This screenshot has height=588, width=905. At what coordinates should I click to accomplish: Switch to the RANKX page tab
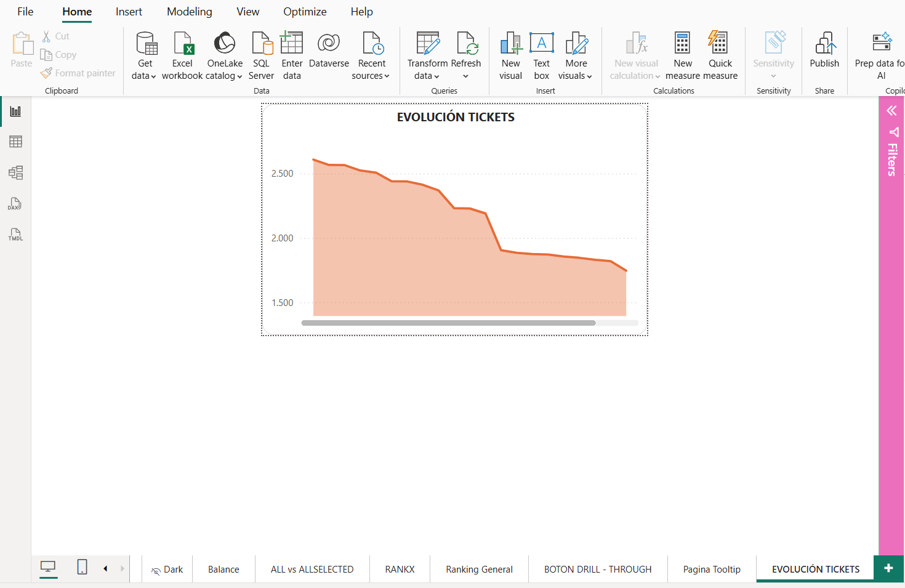(x=400, y=570)
